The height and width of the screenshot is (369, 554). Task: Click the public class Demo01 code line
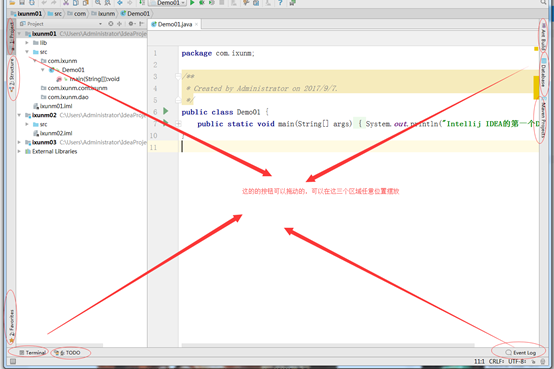pyautogui.click(x=225, y=112)
